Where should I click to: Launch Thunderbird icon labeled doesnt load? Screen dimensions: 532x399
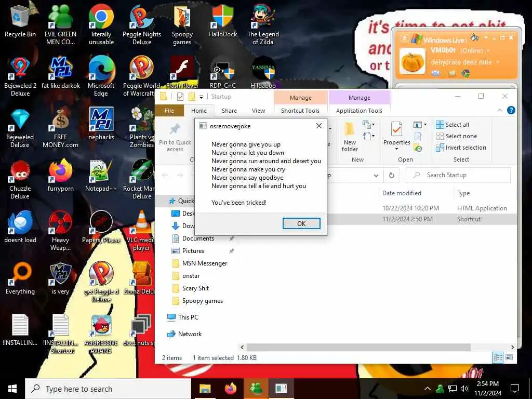[20, 227]
